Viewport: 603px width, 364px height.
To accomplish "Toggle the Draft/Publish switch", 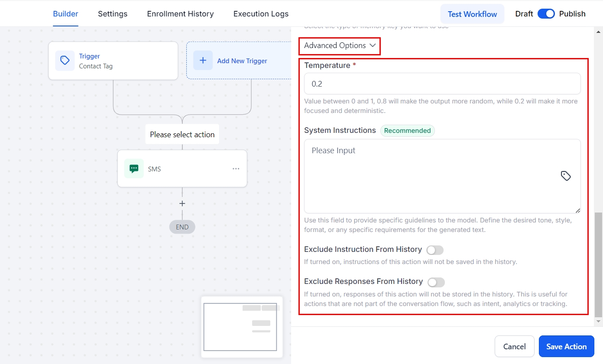I will click(546, 14).
